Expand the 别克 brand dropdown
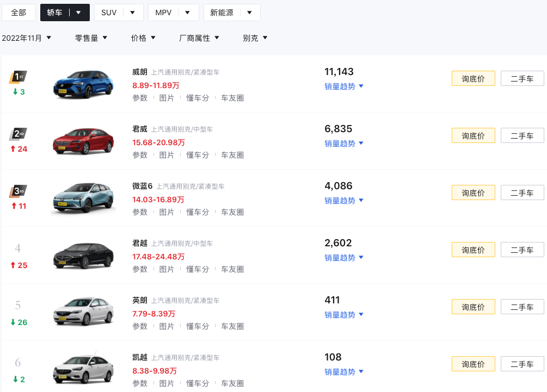Screen dimensions: 547x392 pyautogui.click(x=255, y=38)
